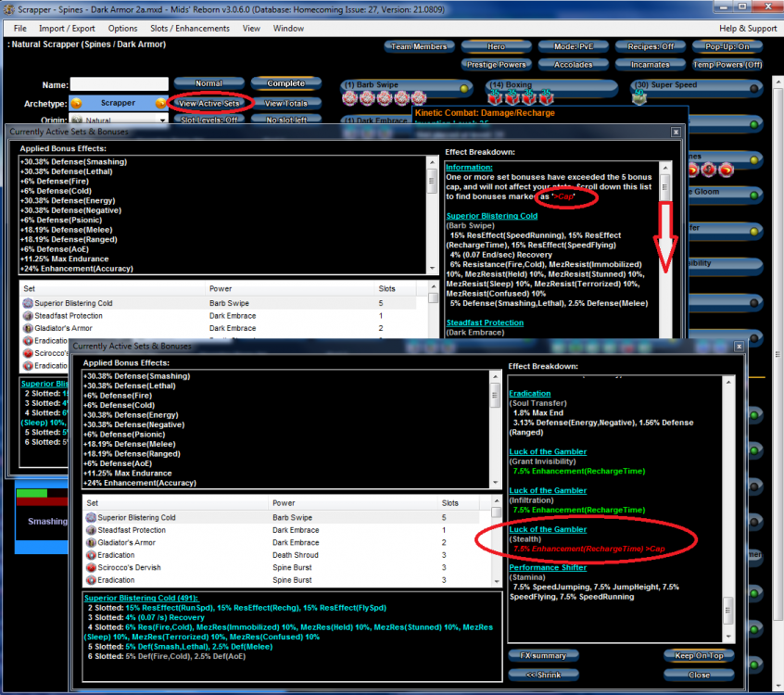Screen dimensions: 784x695
Task: Open the Slots / Enhancements menu
Action: pyautogui.click(x=189, y=29)
